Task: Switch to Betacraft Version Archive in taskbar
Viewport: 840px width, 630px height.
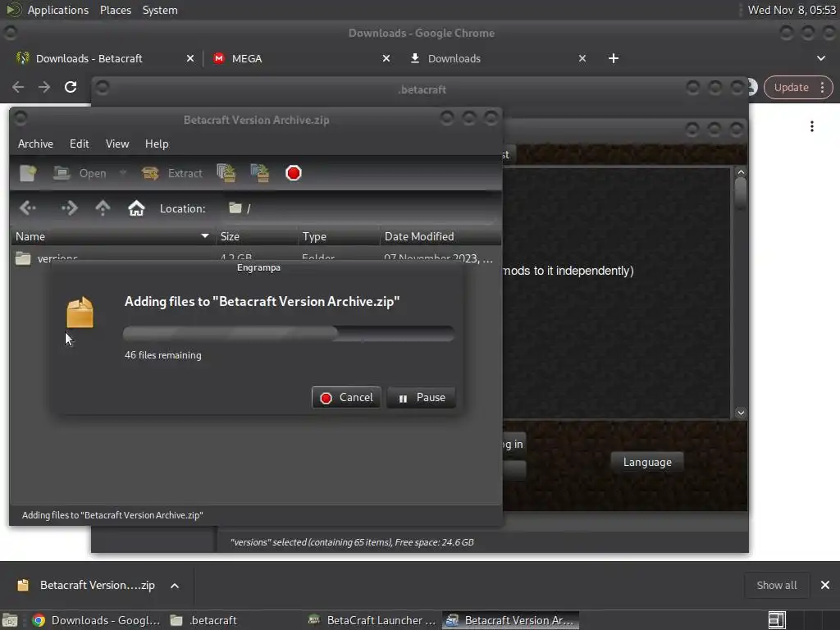Action: coord(511,620)
